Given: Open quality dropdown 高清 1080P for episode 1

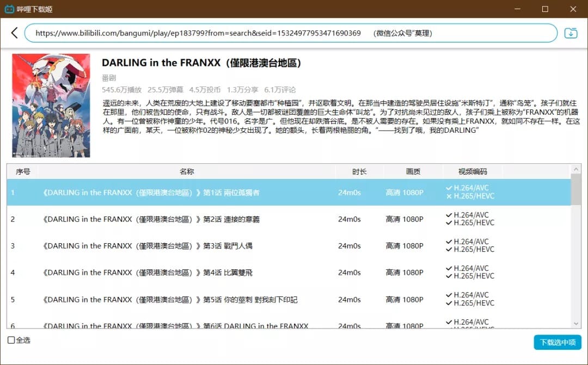Looking at the screenshot, I should click(x=405, y=193).
